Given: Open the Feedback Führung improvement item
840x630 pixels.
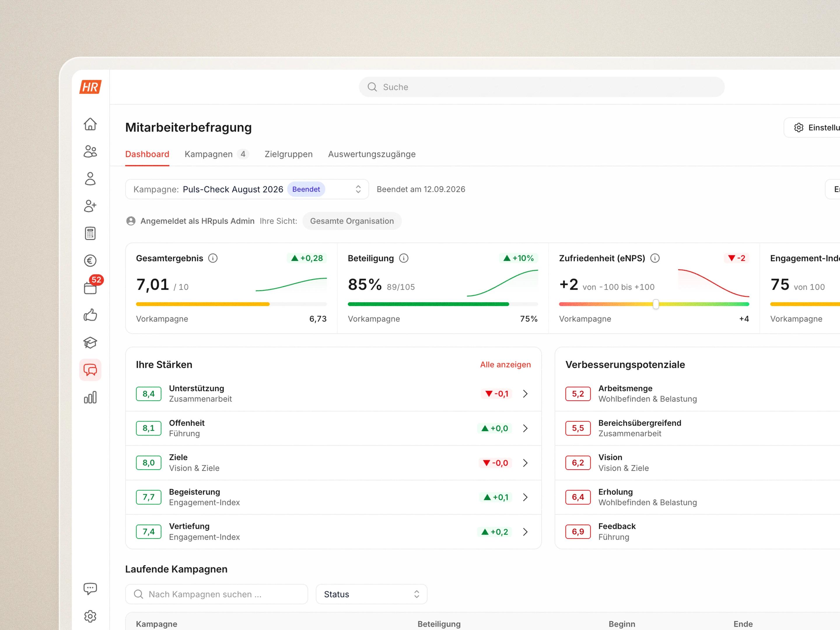Looking at the screenshot, I should tap(698, 532).
